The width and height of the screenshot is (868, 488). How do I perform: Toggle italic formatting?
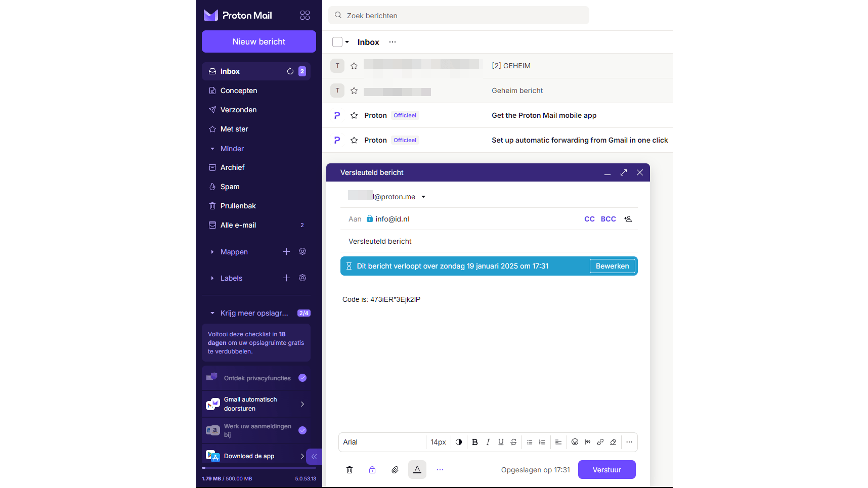(x=488, y=442)
